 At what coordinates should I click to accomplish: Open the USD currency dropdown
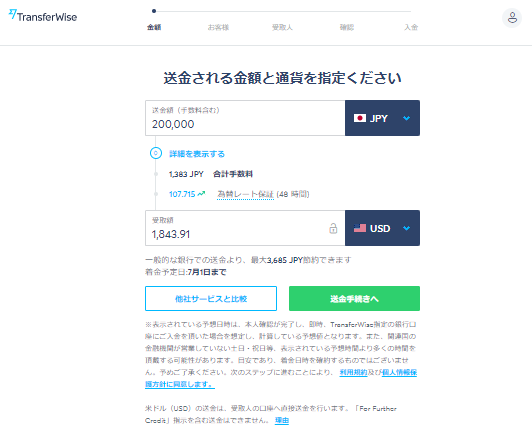382,228
